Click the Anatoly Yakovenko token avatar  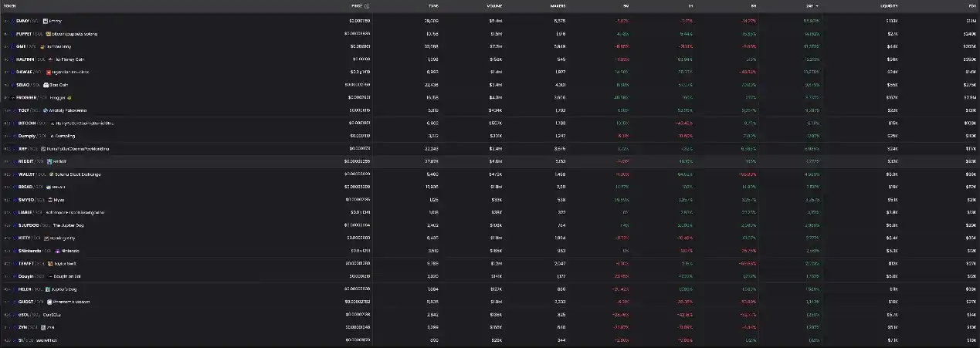click(46, 110)
